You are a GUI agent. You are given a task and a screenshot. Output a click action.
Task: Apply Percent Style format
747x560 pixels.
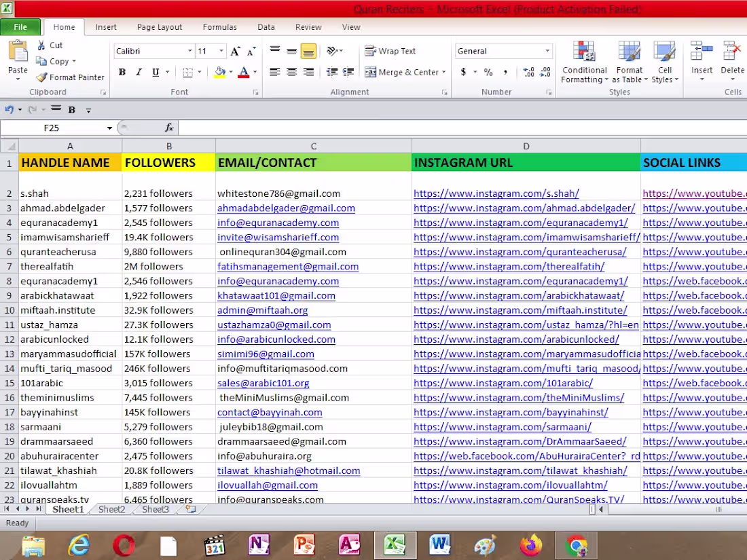(x=488, y=72)
